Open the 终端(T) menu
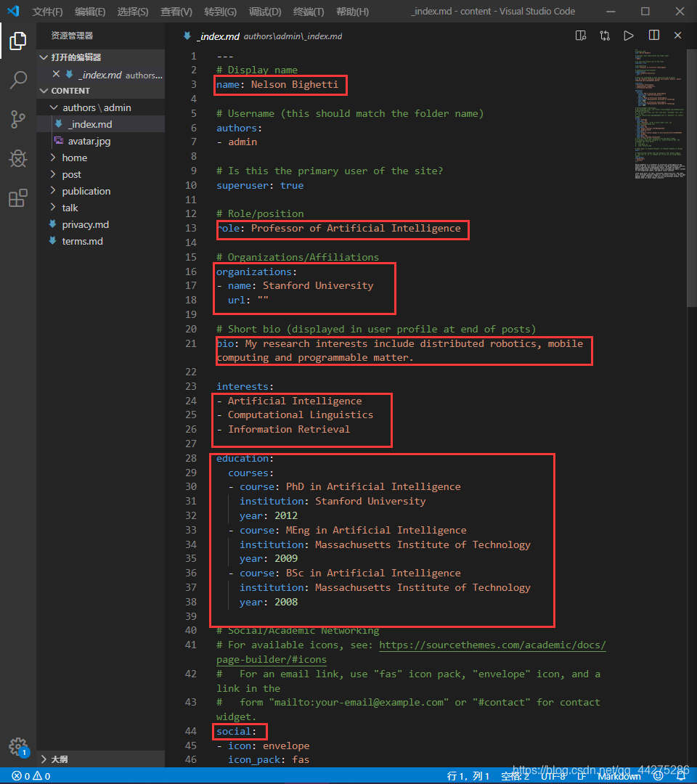 point(309,12)
